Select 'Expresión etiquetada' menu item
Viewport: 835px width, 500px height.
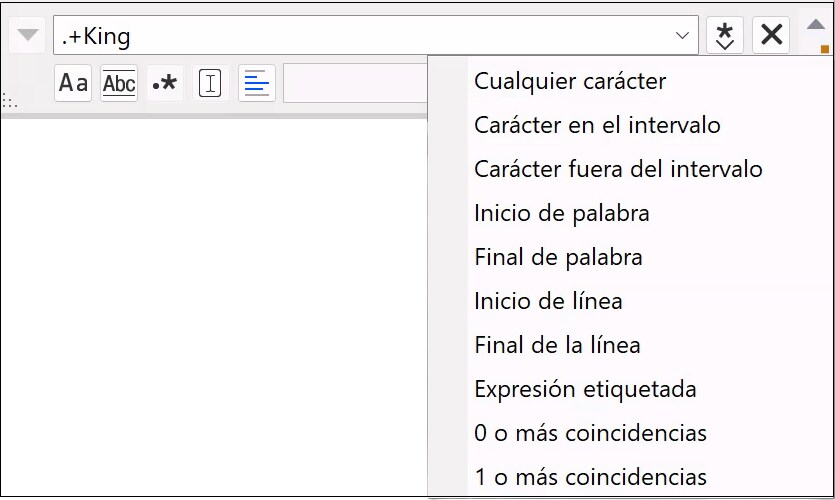(x=585, y=389)
